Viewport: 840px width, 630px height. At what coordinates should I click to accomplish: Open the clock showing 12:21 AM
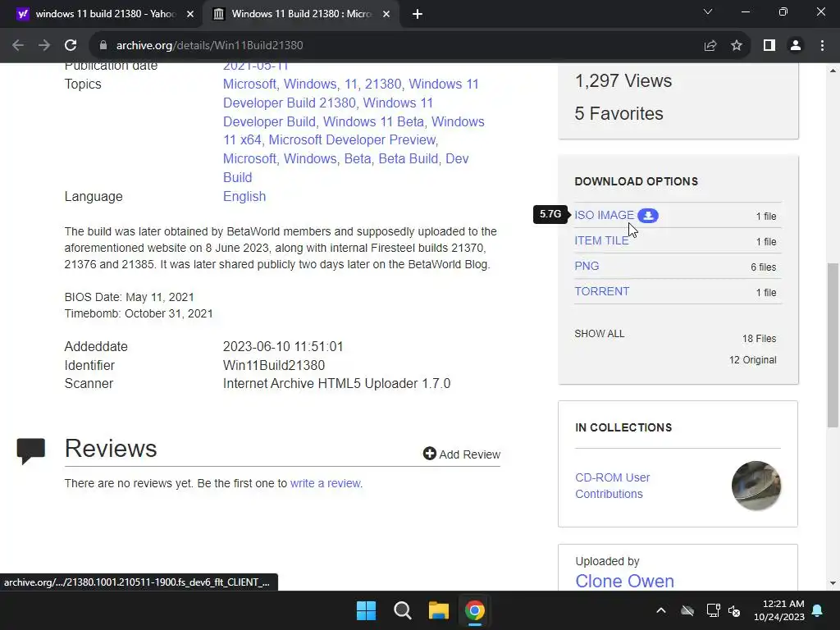pyautogui.click(x=779, y=610)
